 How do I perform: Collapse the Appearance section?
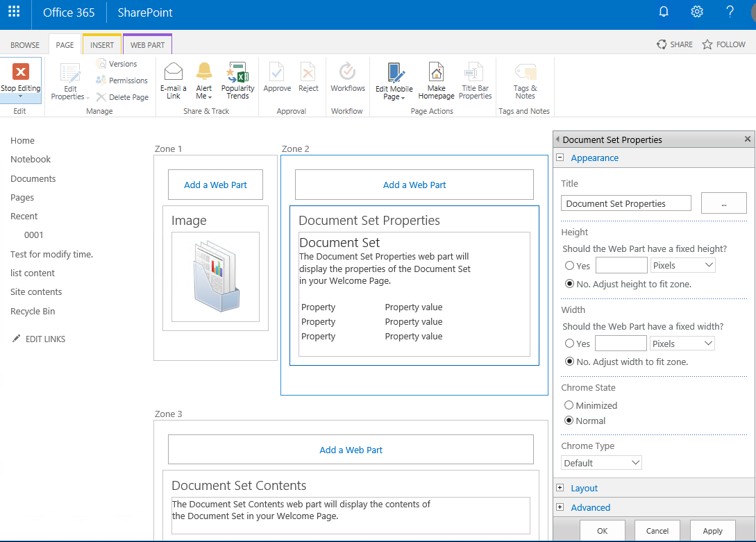coord(560,158)
